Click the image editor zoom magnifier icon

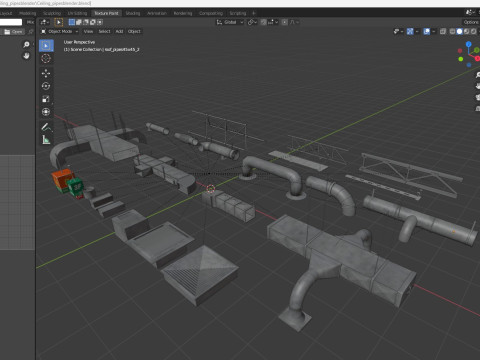[x=26, y=44]
